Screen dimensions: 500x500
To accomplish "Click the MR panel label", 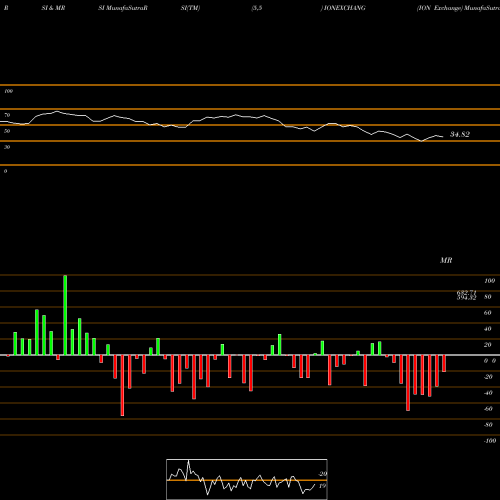I will coord(446,260).
